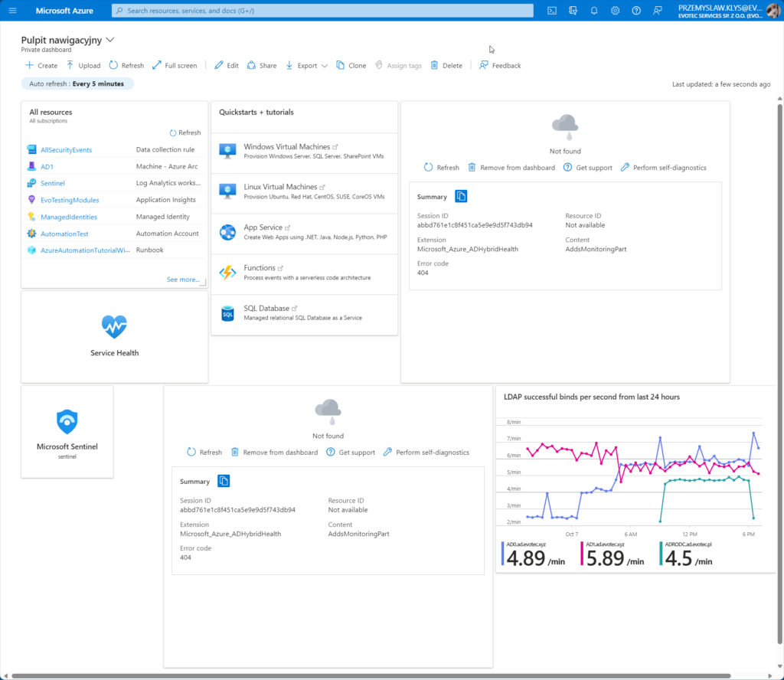Viewport: 784px width, 680px height.
Task: Click the search resources input field
Action: click(322, 11)
